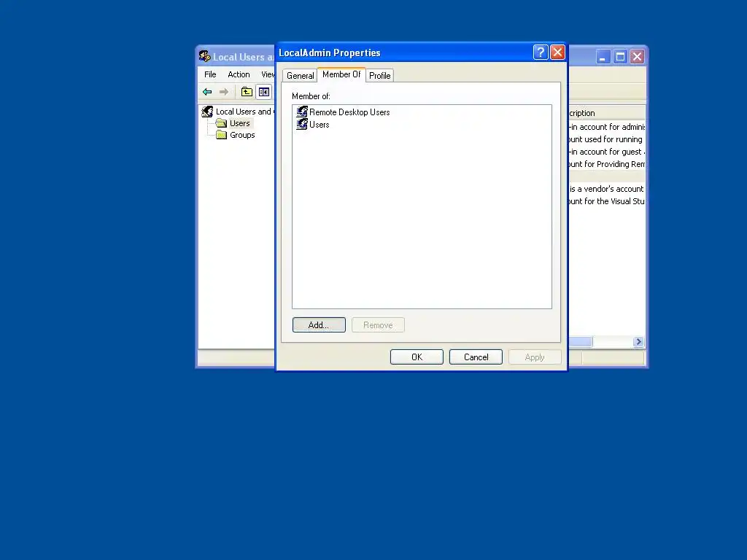Screen dimensions: 747x560
Task: Select the Member Of tab
Action: pyautogui.click(x=341, y=74)
